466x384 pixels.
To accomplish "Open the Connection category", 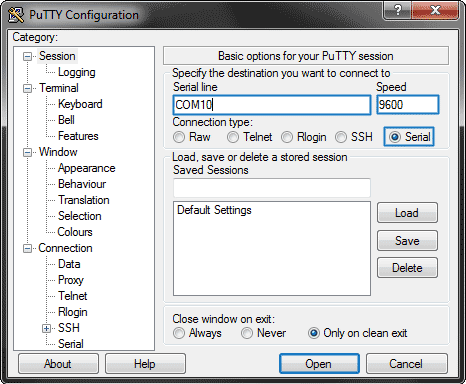I will 65,248.
